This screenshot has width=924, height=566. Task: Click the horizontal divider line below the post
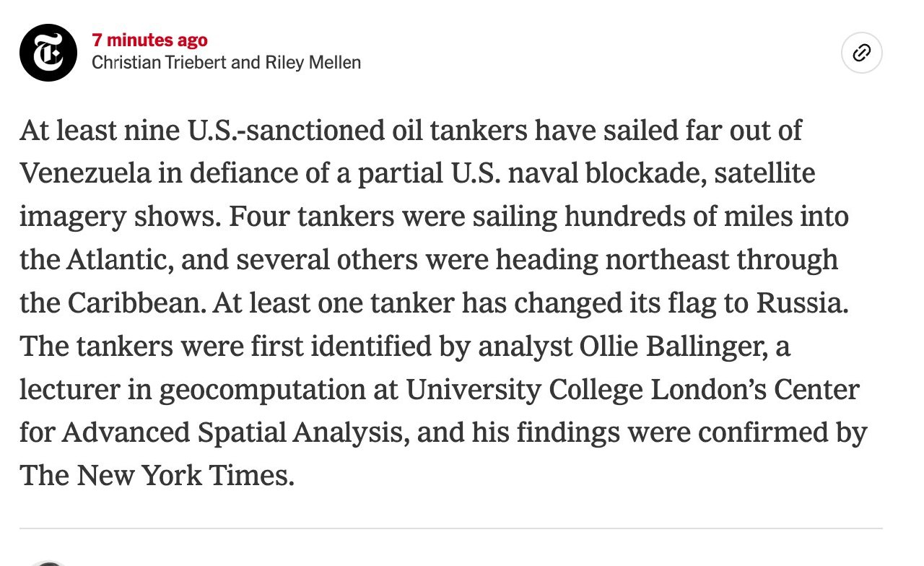click(x=450, y=528)
